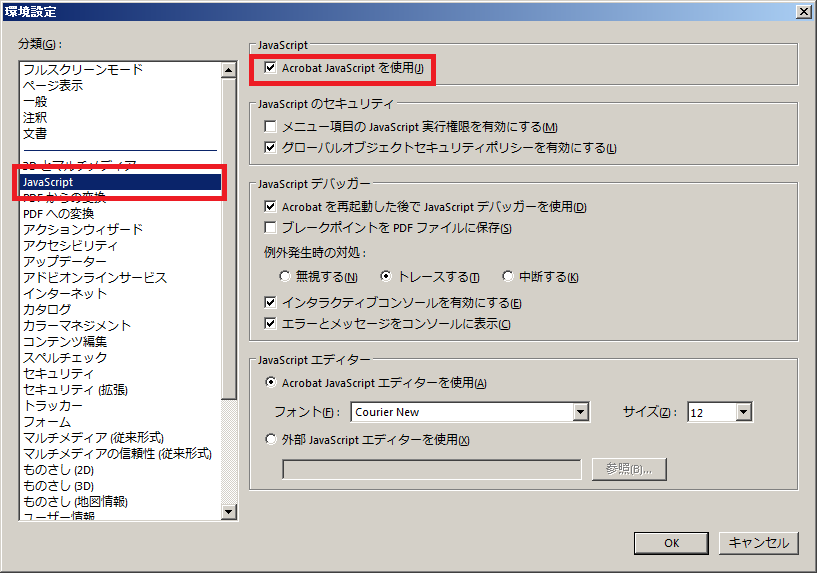Select マルチメディア (従来形式) category

(x=94, y=438)
